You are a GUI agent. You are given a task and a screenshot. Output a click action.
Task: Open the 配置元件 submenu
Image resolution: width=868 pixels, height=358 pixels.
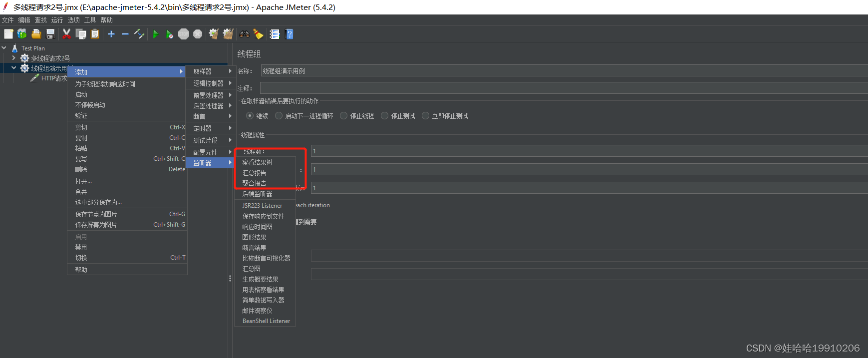(x=210, y=152)
